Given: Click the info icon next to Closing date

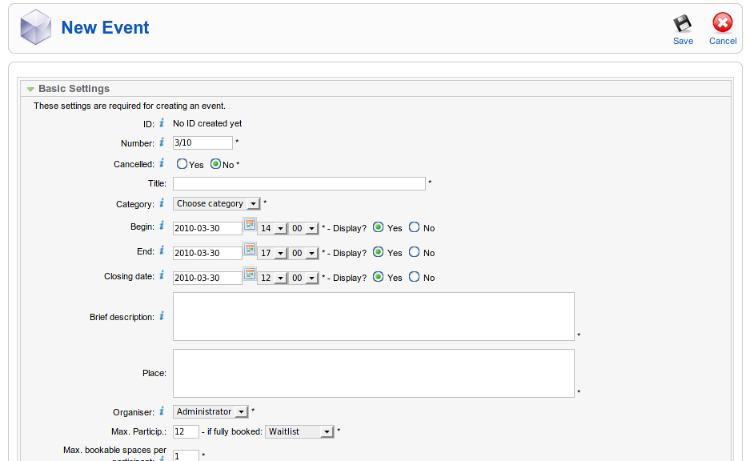Looking at the screenshot, I should (x=162, y=275).
